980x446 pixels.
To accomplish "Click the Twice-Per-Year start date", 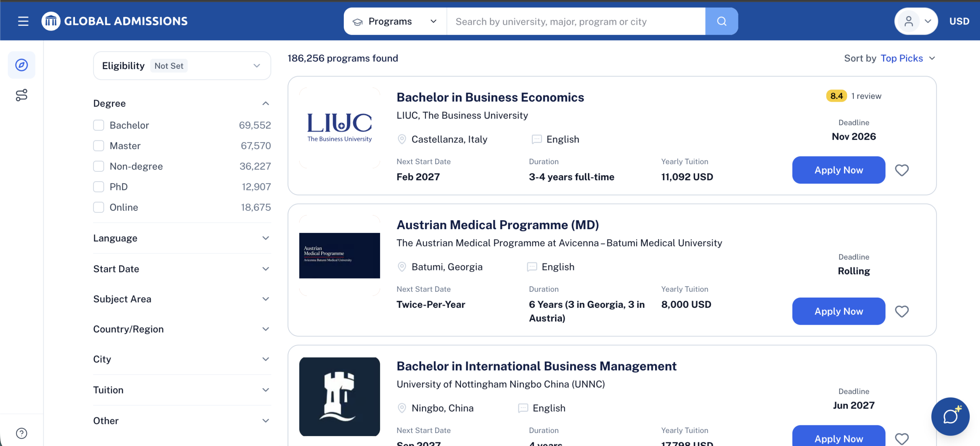I will point(431,304).
